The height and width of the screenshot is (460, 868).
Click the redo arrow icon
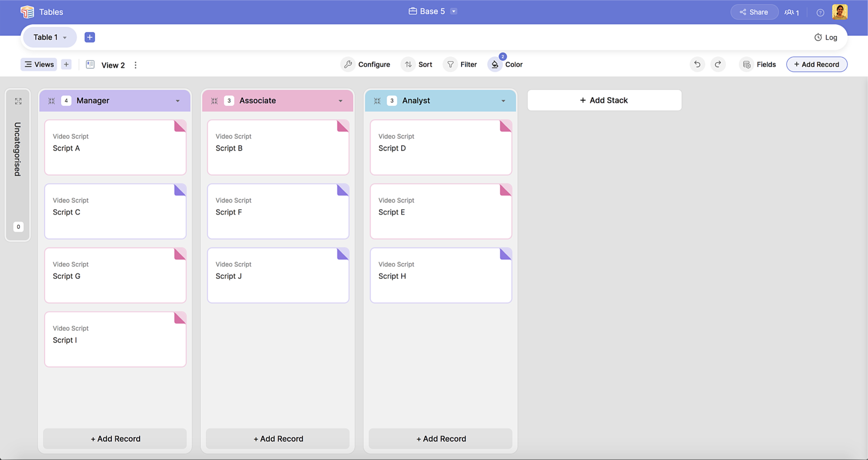click(x=718, y=64)
